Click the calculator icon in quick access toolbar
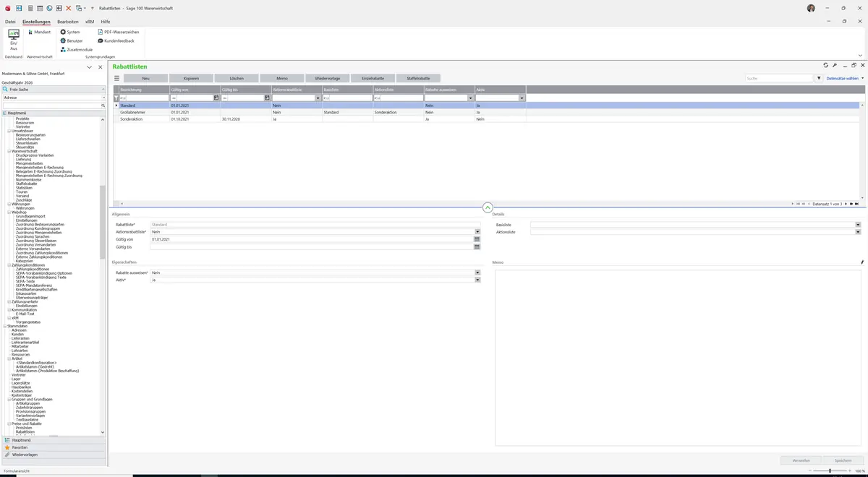This screenshot has width=868, height=477. (x=30, y=8)
